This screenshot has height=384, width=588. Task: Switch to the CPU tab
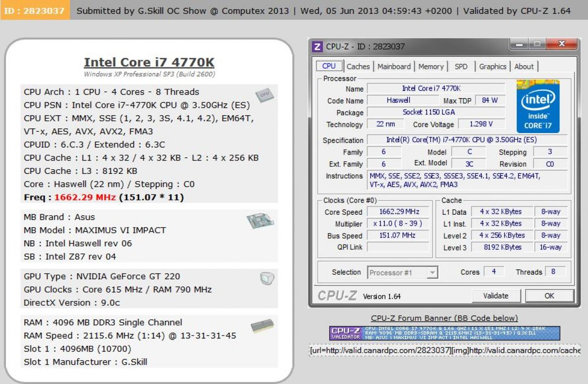tap(329, 66)
